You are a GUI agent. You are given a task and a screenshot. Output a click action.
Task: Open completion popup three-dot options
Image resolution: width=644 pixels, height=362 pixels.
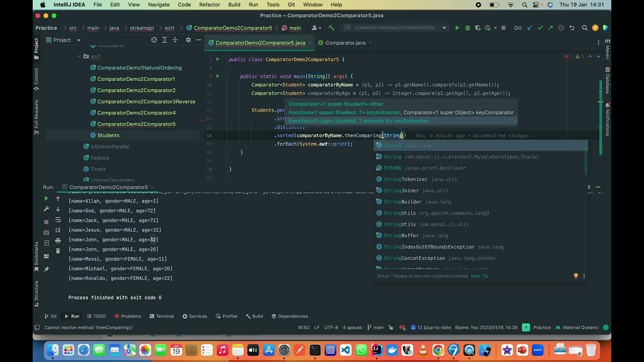coord(584,276)
